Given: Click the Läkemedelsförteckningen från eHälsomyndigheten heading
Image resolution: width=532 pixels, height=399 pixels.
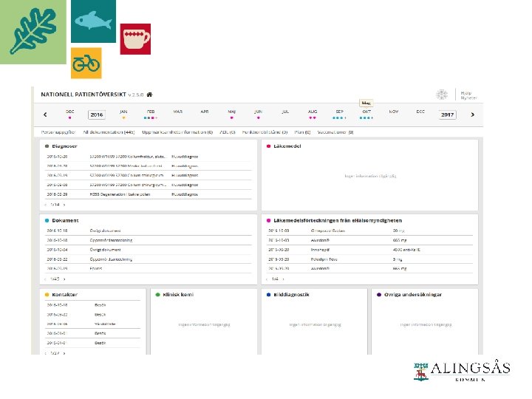Looking at the screenshot, I should tap(338, 220).
